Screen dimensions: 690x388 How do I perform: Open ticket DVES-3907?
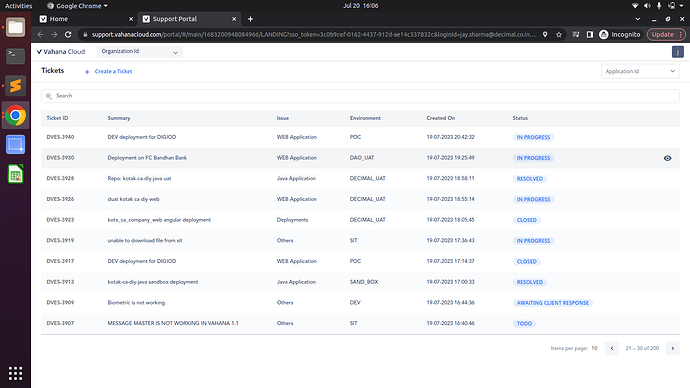pos(60,323)
